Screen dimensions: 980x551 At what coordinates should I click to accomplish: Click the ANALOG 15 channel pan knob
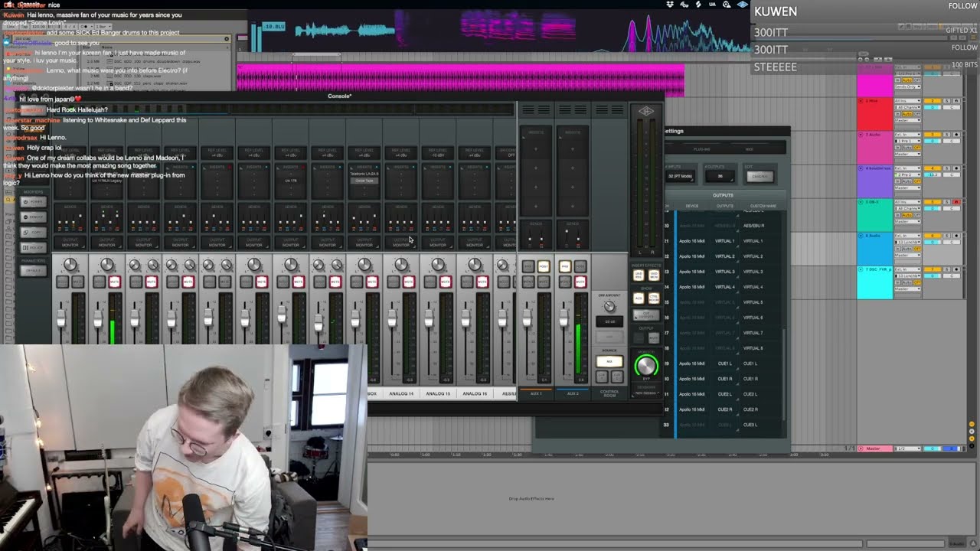point(438,265)
